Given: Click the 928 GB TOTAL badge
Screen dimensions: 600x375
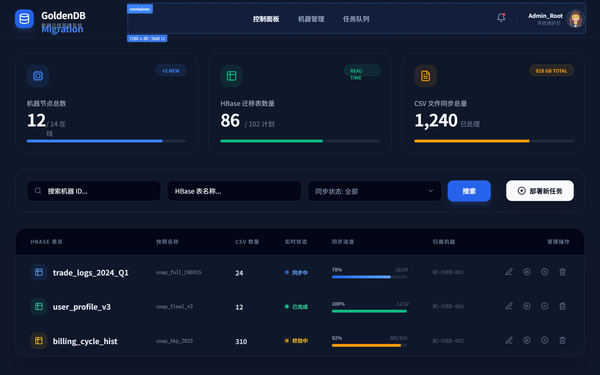Looking at the screenshot, I should pyautogui.click(x=551, y=70).
